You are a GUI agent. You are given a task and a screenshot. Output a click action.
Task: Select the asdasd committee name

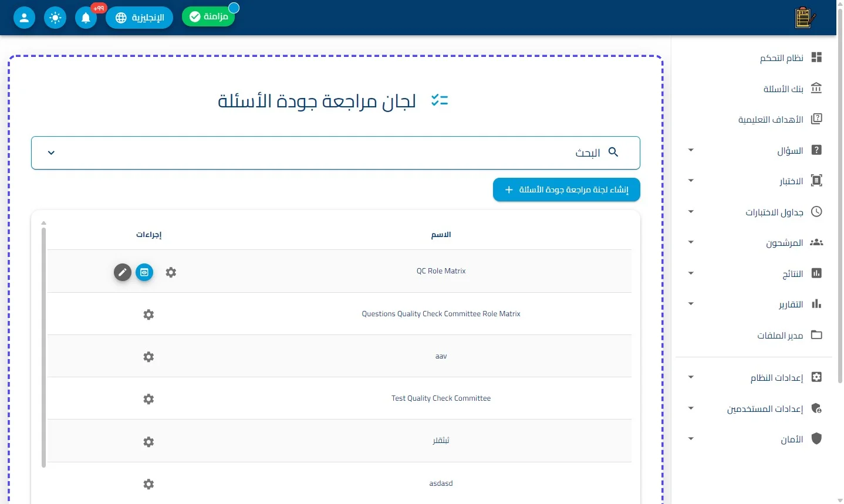coord(441,483)
